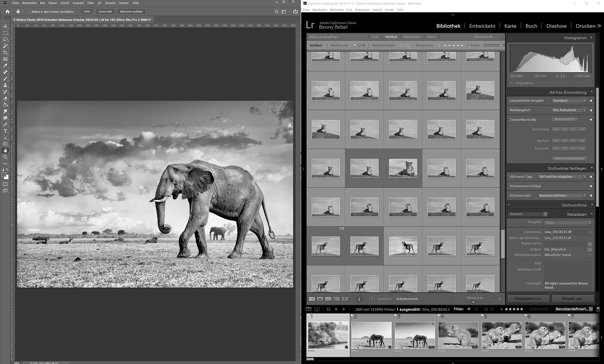This screenshot has height=364, width=604.
Task: Open the Filter menu in Photoshop
Action: pyautogui.click(x=91, y=3)
